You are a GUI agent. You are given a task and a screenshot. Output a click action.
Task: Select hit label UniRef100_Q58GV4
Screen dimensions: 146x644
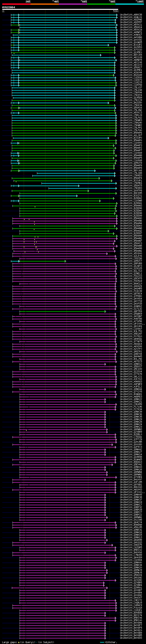tap(131, 575)
